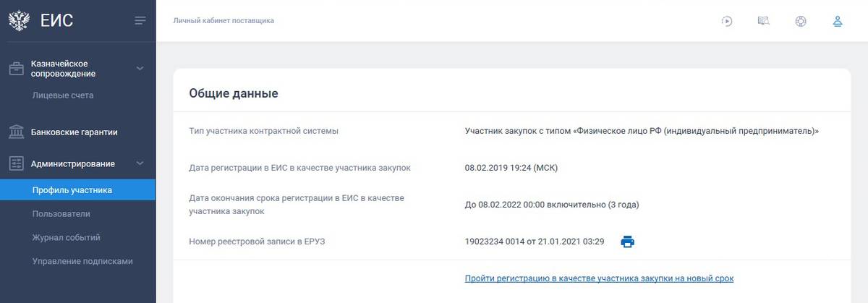This screenshot has height=303, width=868.
Task: Click the Администрирование list icon
Action: coord(17,163)
